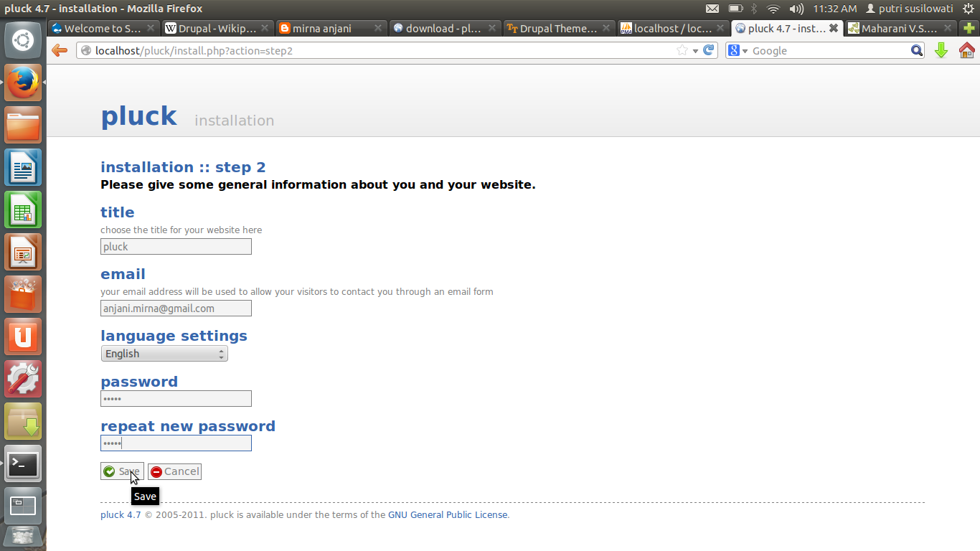Open Ubuntu Dash home launcher
The height and width of the screenshot is (551, 980).
[x=23, y=40]
